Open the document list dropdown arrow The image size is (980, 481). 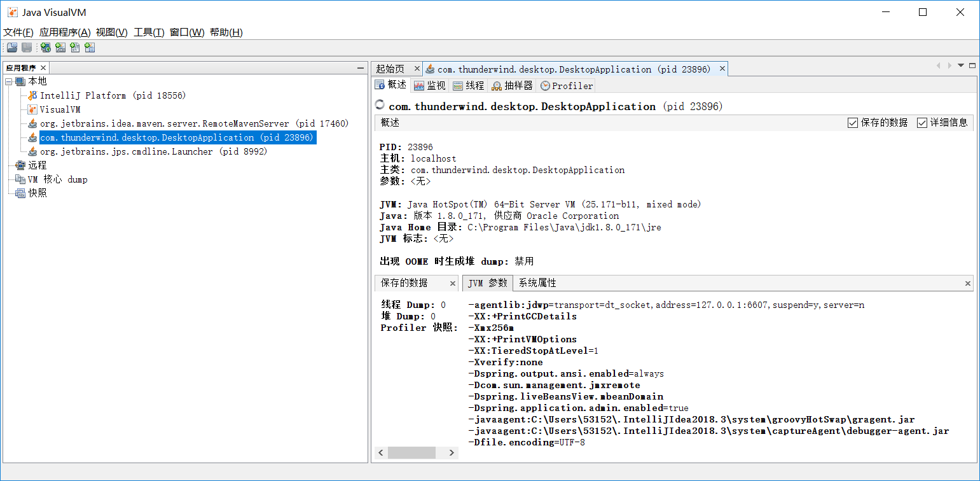962,65
